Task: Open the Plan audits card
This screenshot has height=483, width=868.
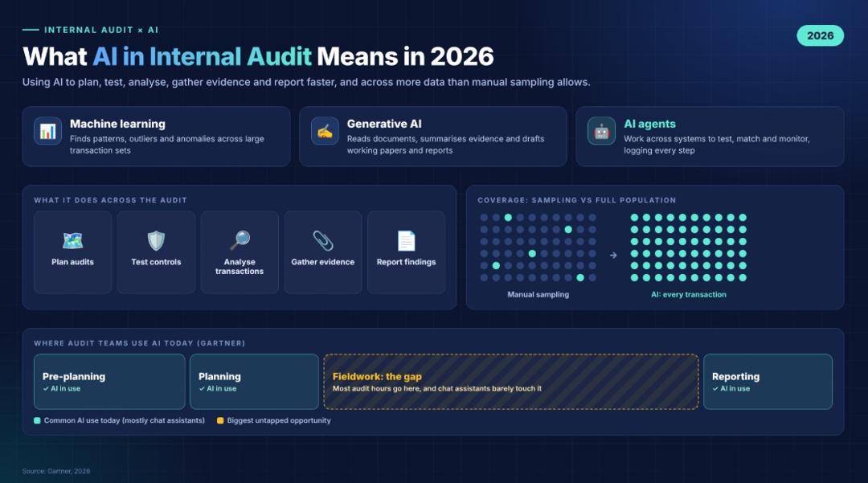Action: pos(72,252)
